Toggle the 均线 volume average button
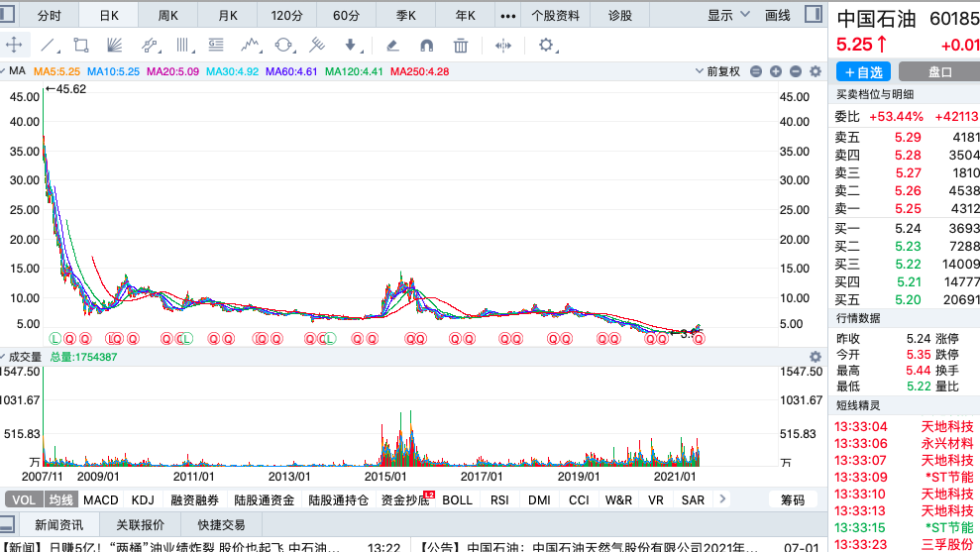The width and height of the screenshot is (980, 552). [x=61, y=499]
